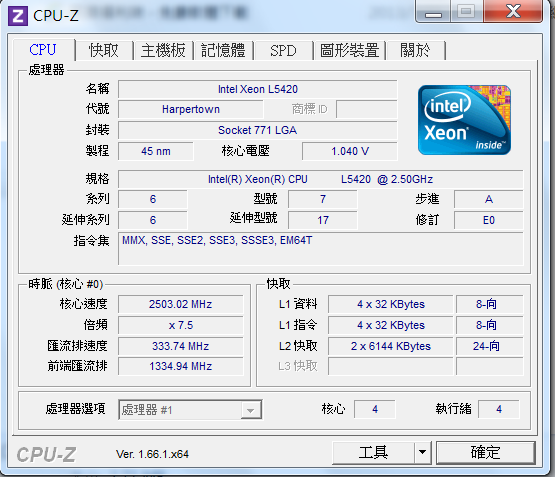Click the front side bus 1334.94 MHz
Screen dimensions: 556x480
tap(181, 366)
